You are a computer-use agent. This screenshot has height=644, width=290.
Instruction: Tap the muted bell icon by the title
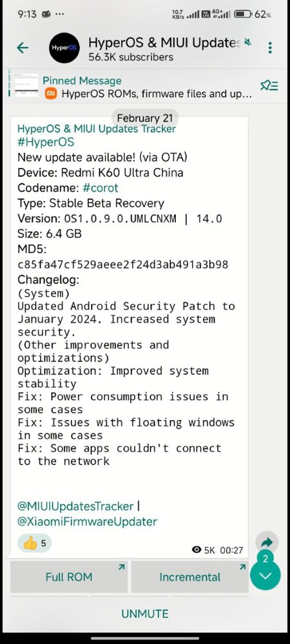[x=247, y=42]
